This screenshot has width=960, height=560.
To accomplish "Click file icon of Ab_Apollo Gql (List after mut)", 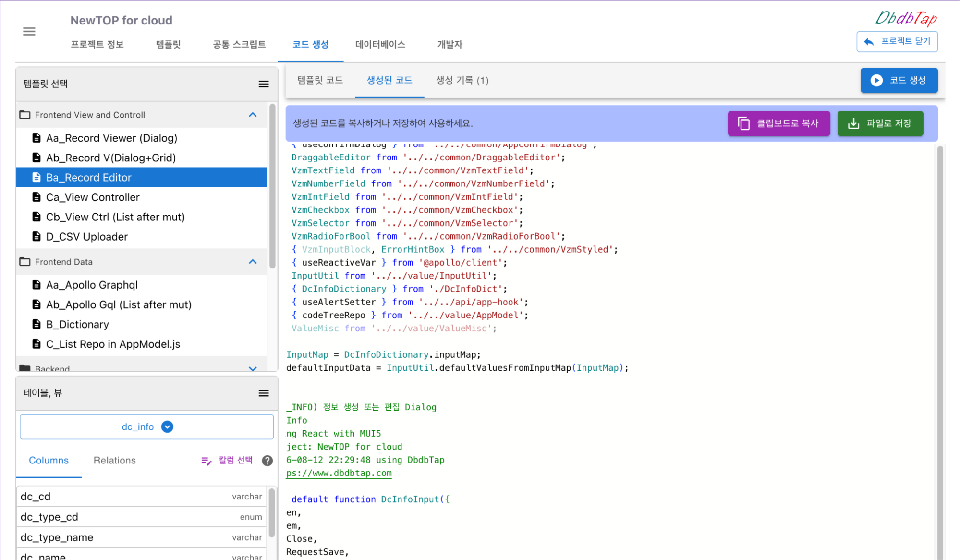I will [36, 305].
